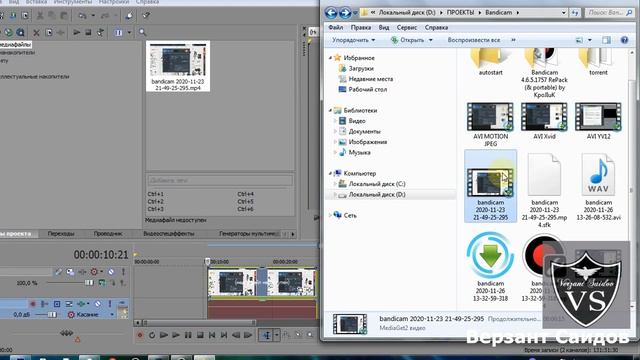Screen dimensions: 640x360
Task: Click Explorer Back arrow button
Action: click(331, 13)
